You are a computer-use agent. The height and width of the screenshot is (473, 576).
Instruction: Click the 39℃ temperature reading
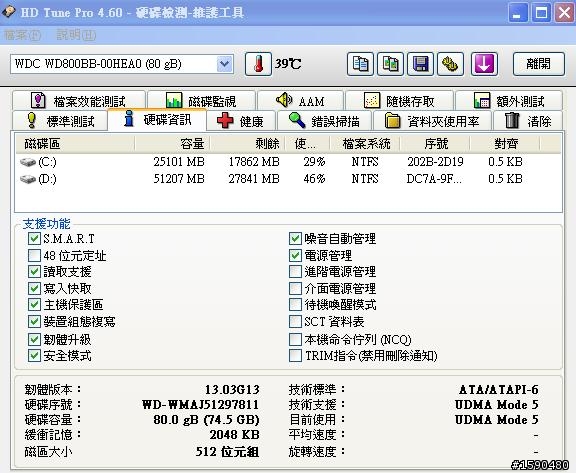pos(288,64)
